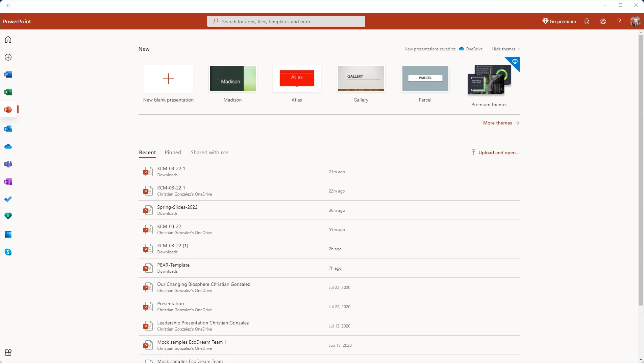Focus the search for apps and files box
Image resolution: width=644 pixels, height=363 pixels.
tap(286, 21)
